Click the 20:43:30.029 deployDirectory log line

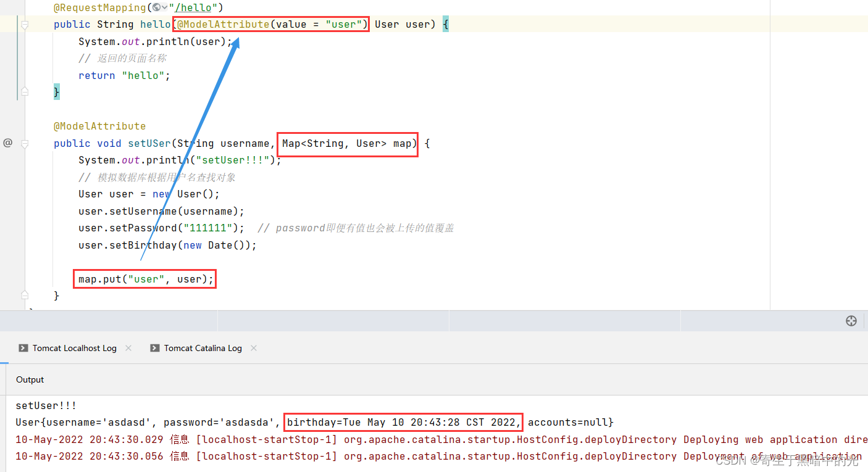(441, 440)
